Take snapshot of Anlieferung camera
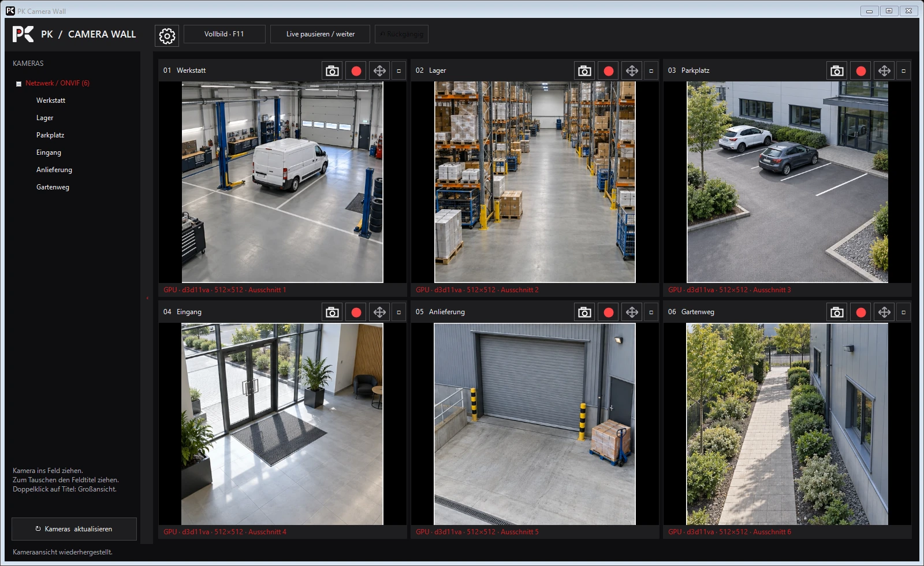Image resolution: width=924 pixels, height=566 pixels. click(584, 312)
